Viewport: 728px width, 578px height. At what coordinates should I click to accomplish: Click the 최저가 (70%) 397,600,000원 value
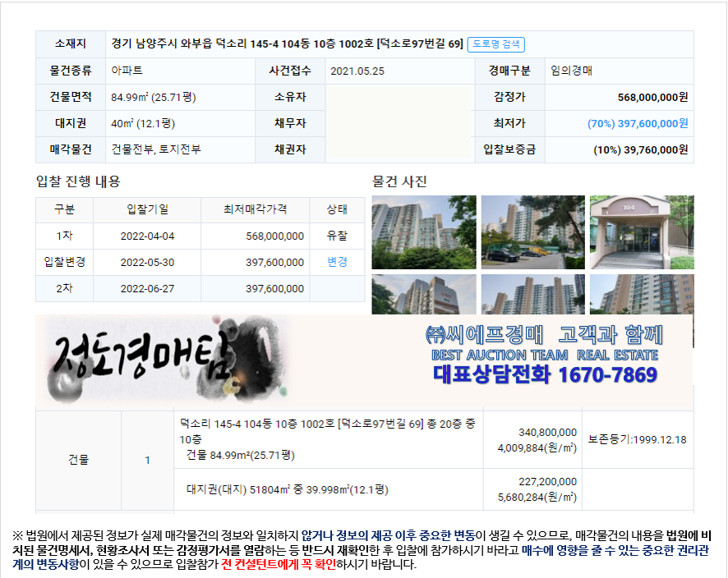(638, 123)
